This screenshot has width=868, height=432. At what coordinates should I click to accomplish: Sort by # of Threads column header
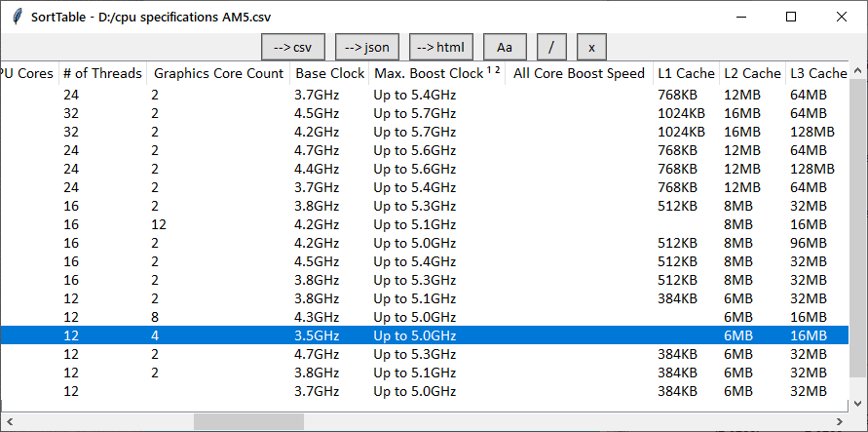click(x=101, y=73)
